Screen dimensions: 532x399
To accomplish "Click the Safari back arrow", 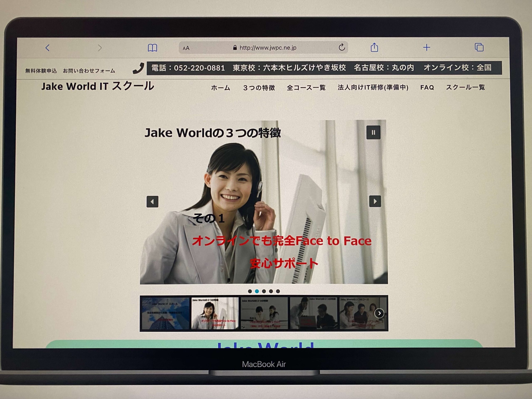I will pyautogui.click(x=47, y=48).
